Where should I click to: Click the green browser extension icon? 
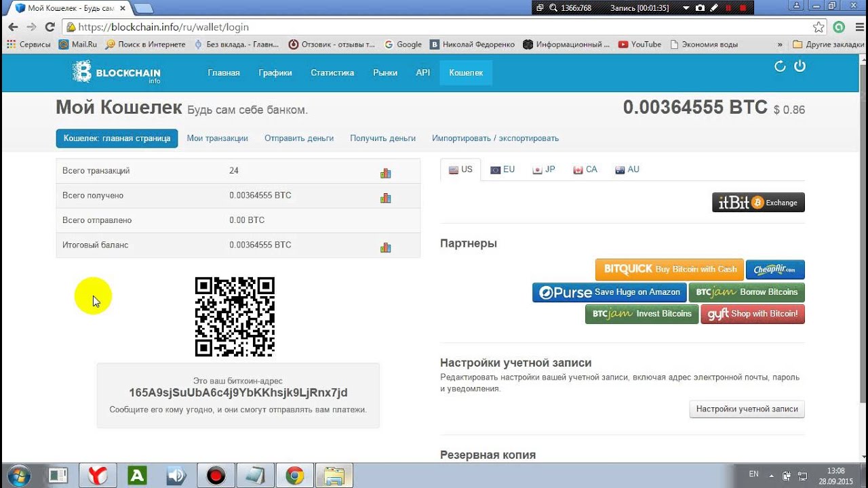[x=839, y=27]
